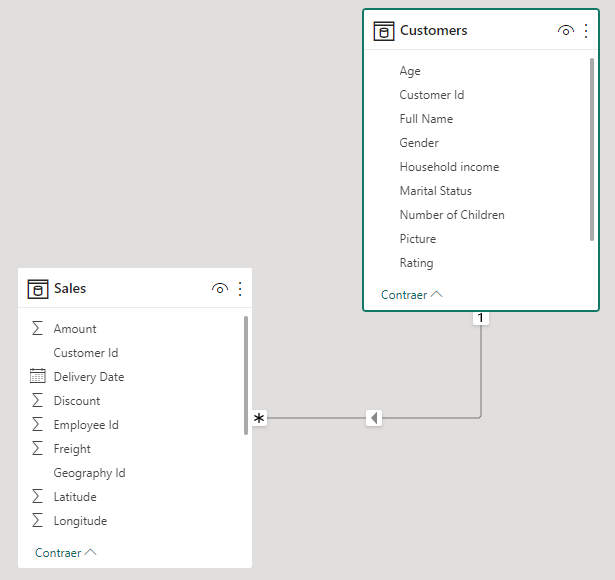Open more options menu for Sales table
This screenshot has width=615, height=580.
point(240,289)
